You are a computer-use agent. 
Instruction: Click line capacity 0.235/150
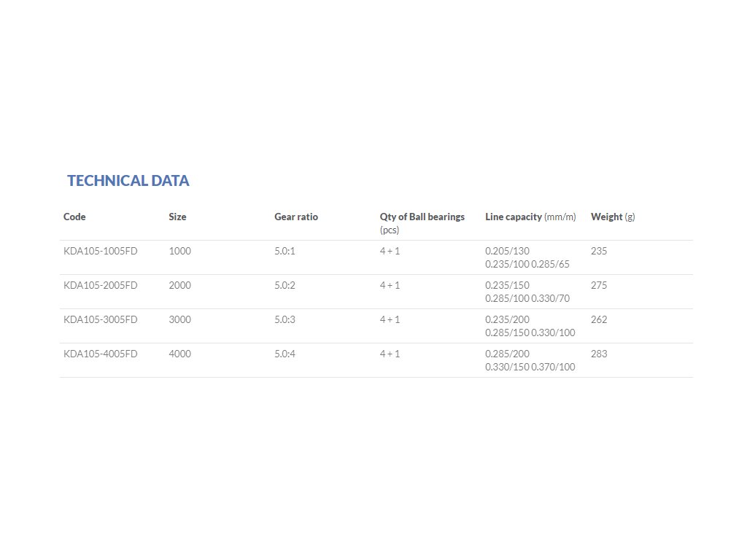[x=507, y=285]
